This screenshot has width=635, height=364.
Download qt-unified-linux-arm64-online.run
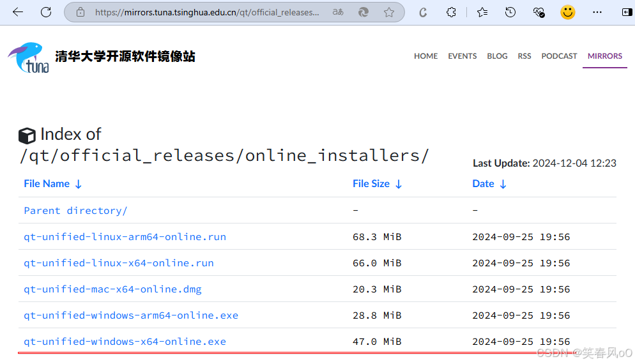[x=125, y=237]
